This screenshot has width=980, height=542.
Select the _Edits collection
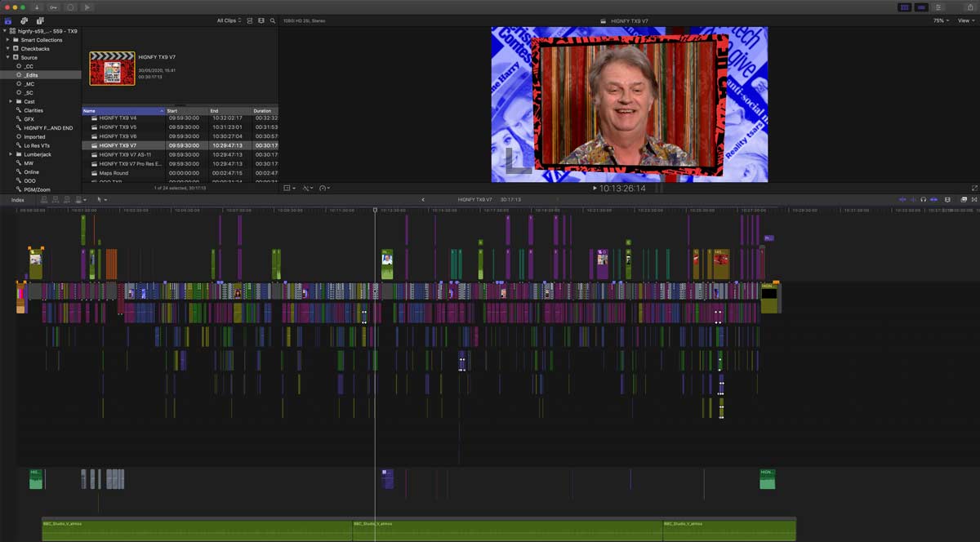pos(41,75)
